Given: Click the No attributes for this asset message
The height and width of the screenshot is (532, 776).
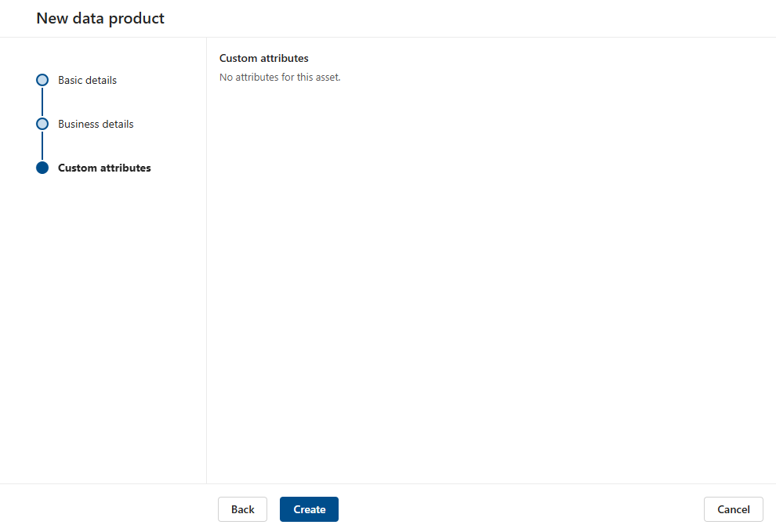Looking at the screenshot, I should (279, 77).
